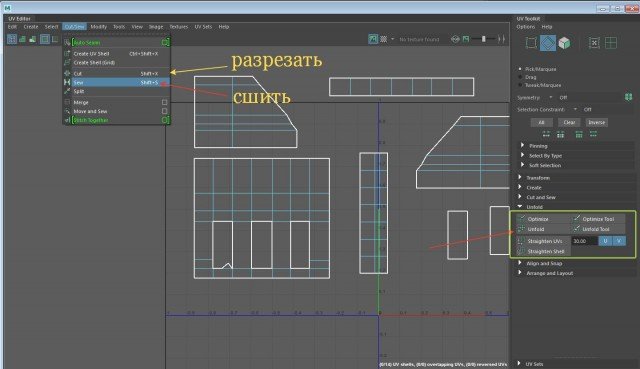Toggle the V straighten direction button
Screen dimensions: 640x369
pos(619,241)
